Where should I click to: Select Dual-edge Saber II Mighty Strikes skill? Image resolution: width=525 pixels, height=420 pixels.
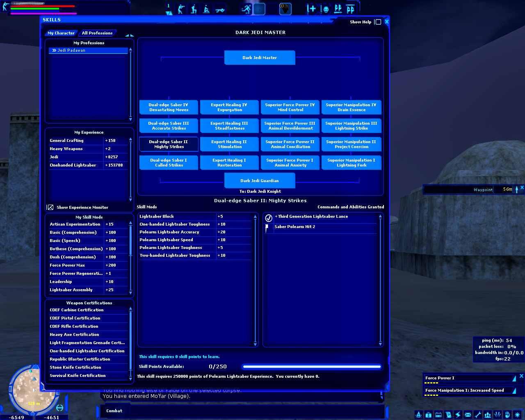[x=169, y=144]
